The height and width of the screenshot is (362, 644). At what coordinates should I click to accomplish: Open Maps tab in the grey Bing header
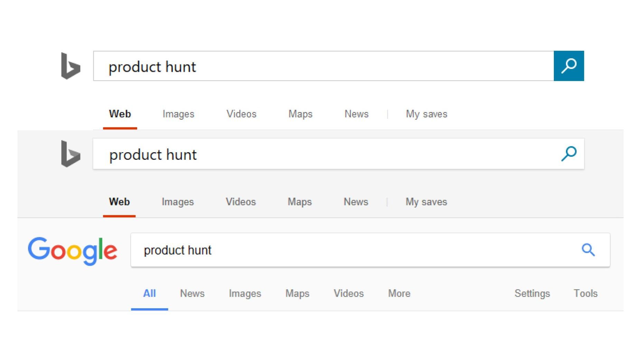(x=300, y=202)
